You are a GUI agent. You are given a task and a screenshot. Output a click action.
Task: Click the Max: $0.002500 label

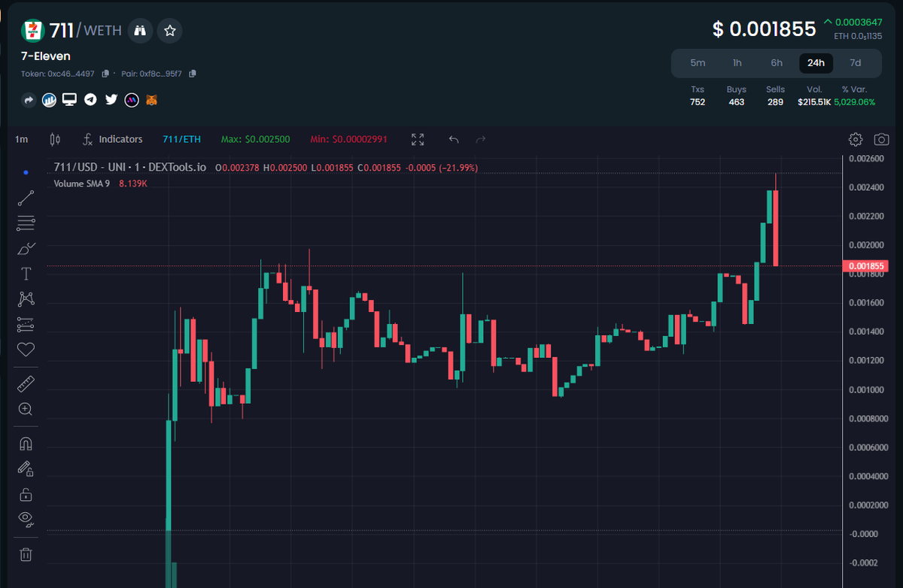tap(255, 139)
